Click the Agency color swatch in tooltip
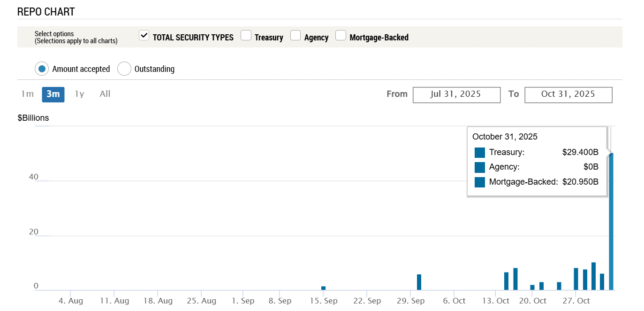Image resolution: width=644 pixels, height=311 pixels. tap(479, 167)
